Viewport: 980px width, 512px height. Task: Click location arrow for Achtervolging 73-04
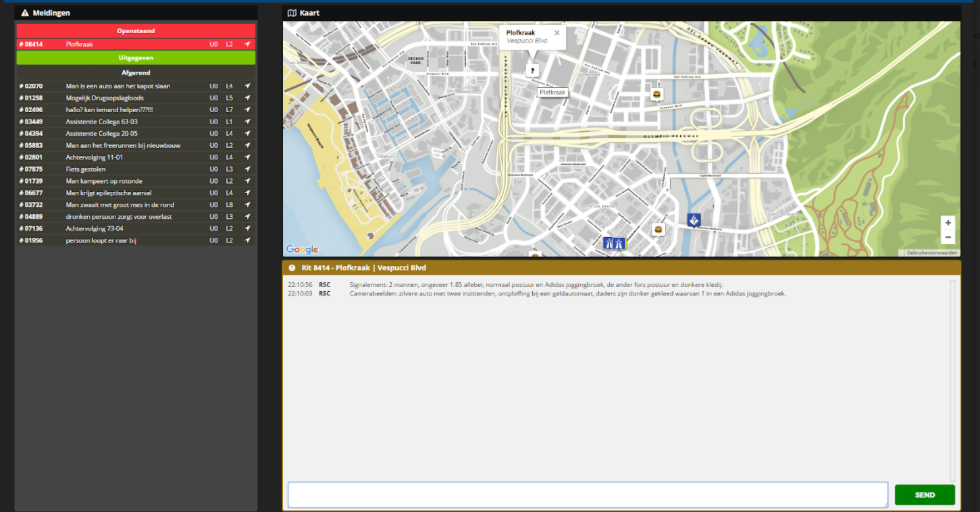tap(247, 229)
